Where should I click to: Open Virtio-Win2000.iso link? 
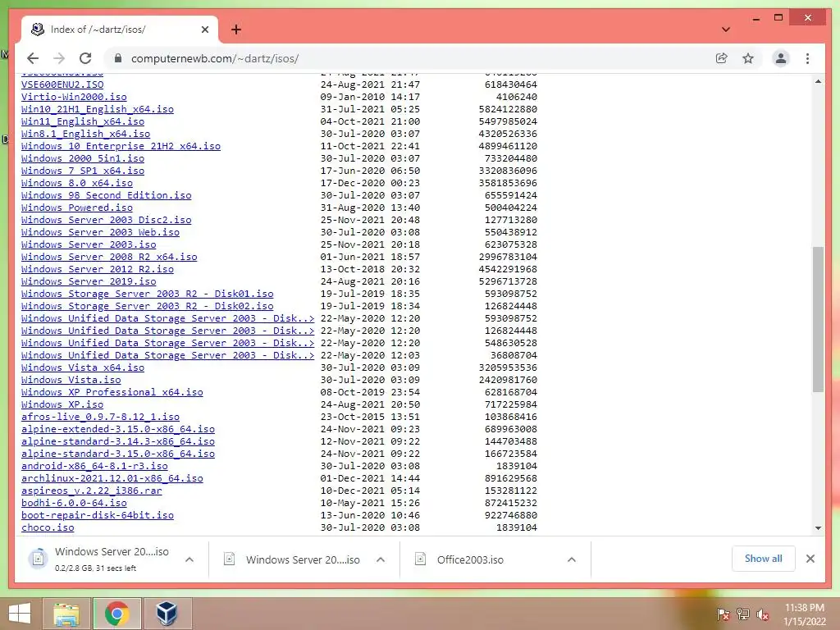pyautogui.click(x=74, y=97)
